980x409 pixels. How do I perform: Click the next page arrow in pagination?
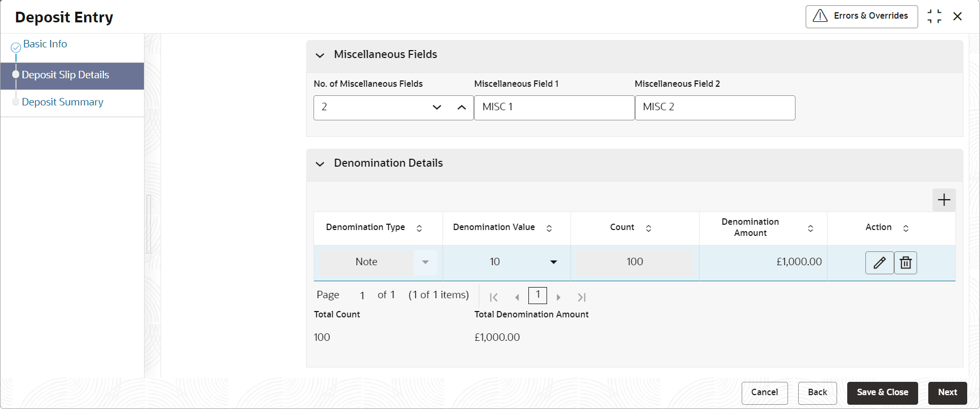point(558,297)
